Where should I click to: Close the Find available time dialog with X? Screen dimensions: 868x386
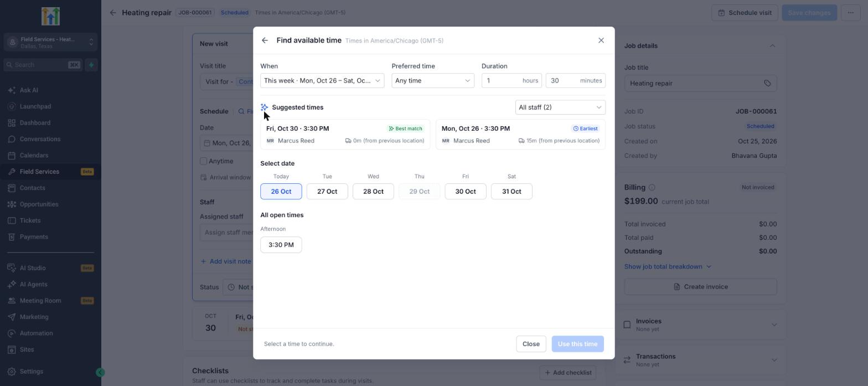click(601, 40)
